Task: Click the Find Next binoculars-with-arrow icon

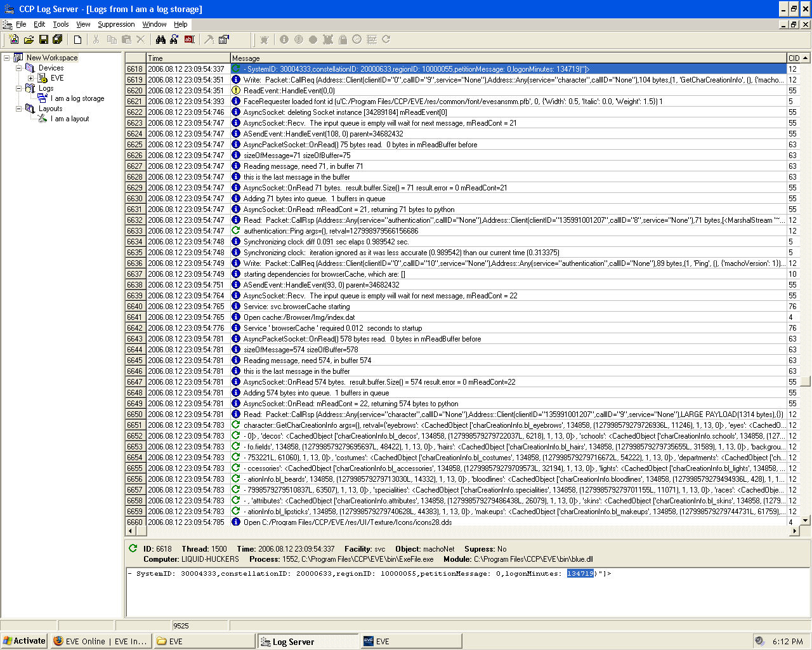Action: click(174, 39)
